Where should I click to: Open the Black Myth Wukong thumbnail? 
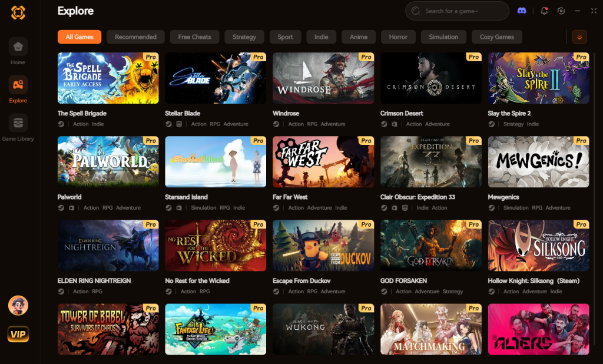(x=323, y=329)
